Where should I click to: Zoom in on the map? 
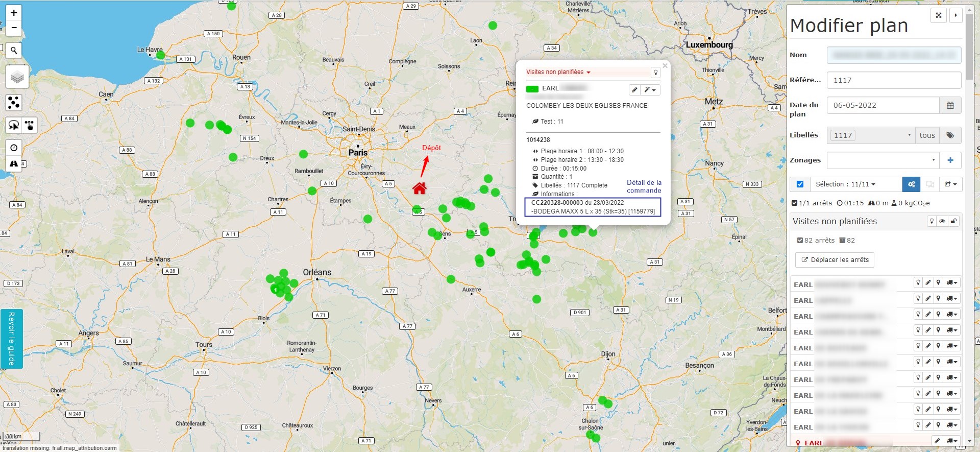pos(14,13)
